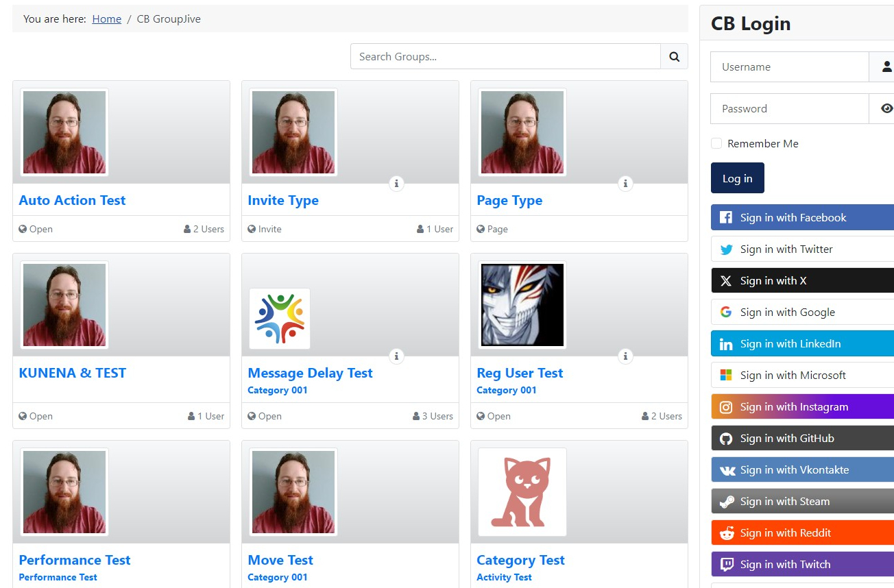The image size is (894, 588).
Task: Click the Log in button
Action: (x=738, y=178)
